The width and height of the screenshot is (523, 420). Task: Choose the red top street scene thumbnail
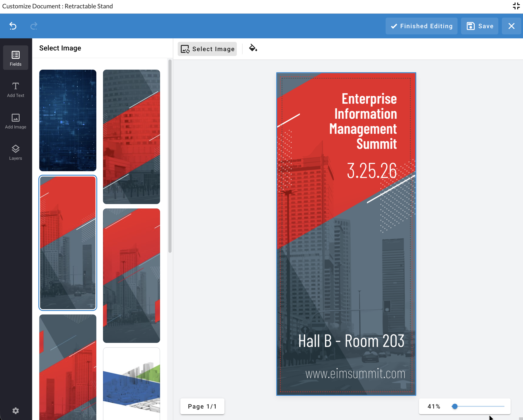(x=131, y=275)
